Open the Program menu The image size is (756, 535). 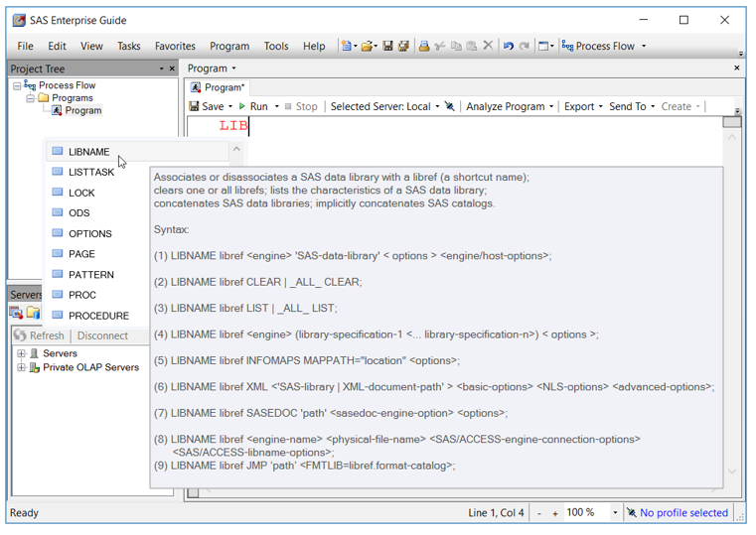point(229,47)
